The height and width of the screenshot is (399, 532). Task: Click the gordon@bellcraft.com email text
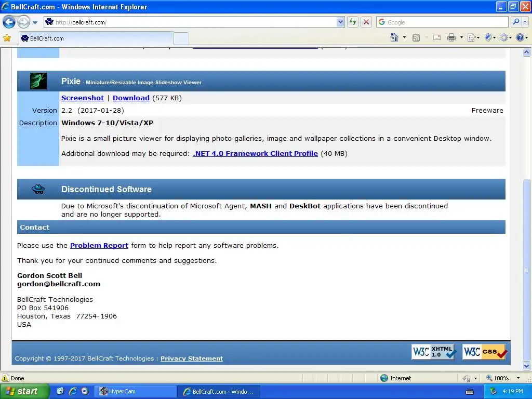(x=59, y=284)
